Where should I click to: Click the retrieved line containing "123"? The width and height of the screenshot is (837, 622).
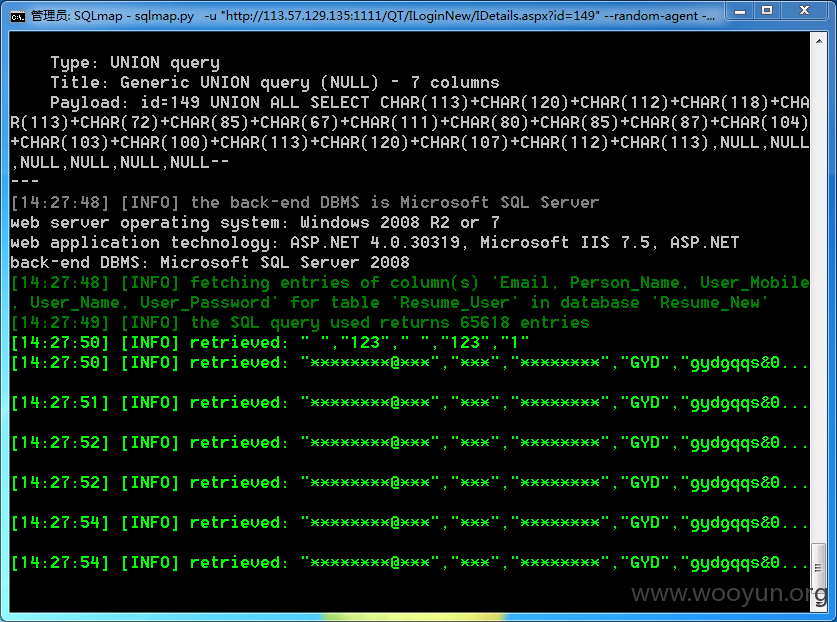click(x=270, y=343)
